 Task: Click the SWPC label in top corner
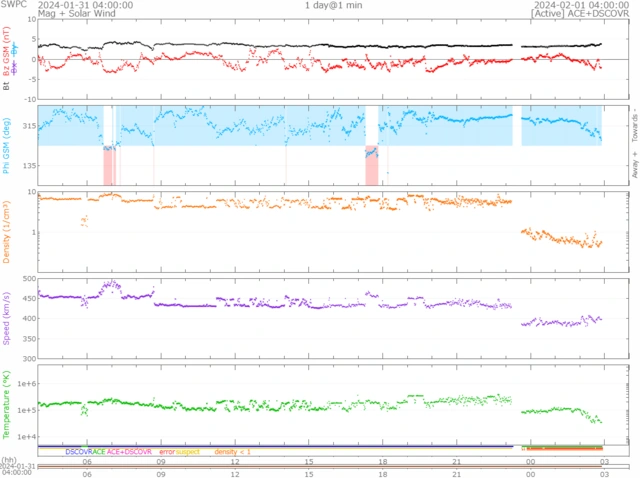pyautogui.click(x=13, y=5)
